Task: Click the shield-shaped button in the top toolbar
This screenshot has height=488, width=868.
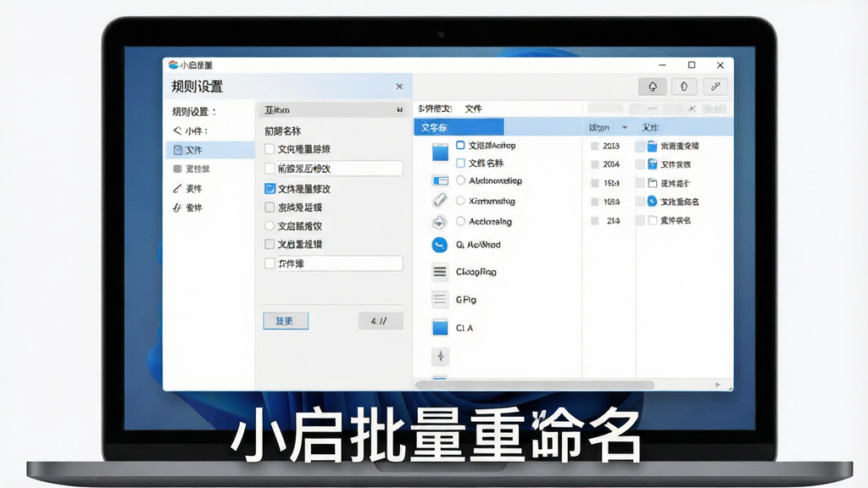Action: pyautogui.click(x=684, y=86)
